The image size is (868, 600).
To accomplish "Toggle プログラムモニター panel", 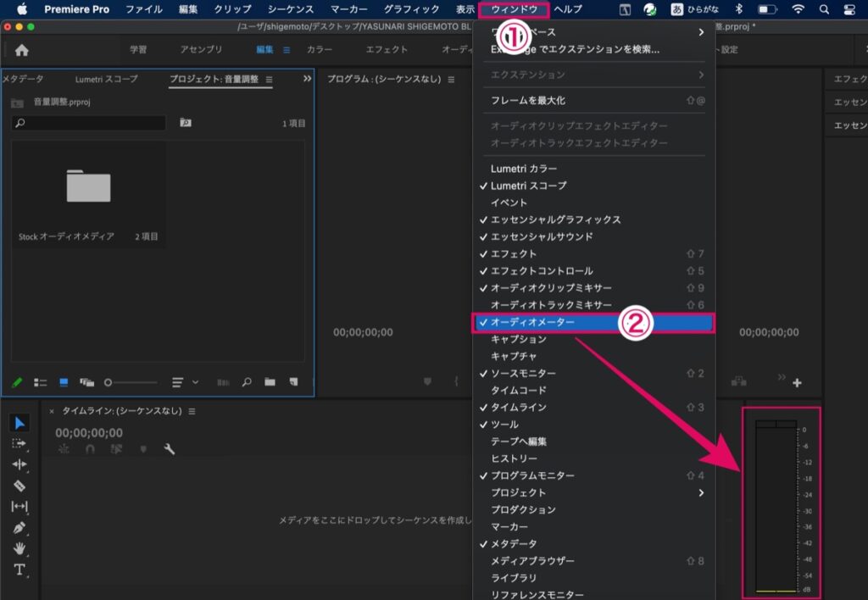I will (593, 475).
